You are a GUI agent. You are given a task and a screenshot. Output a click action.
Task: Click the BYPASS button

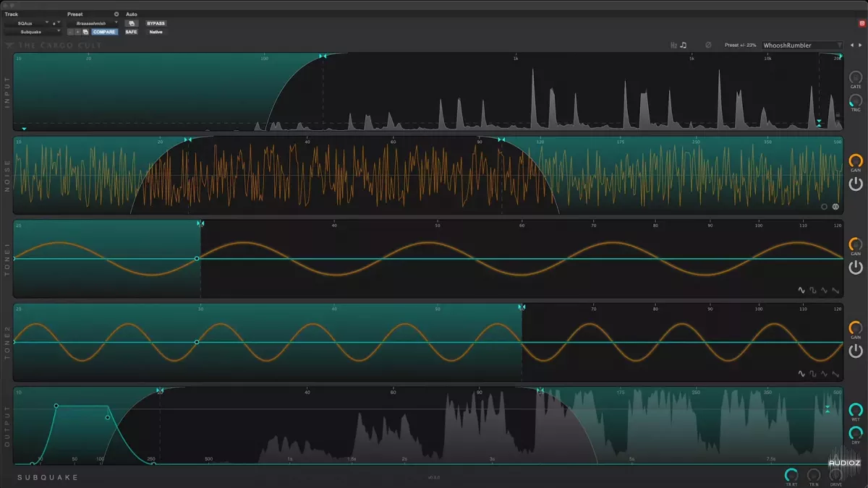coord(156,23)
